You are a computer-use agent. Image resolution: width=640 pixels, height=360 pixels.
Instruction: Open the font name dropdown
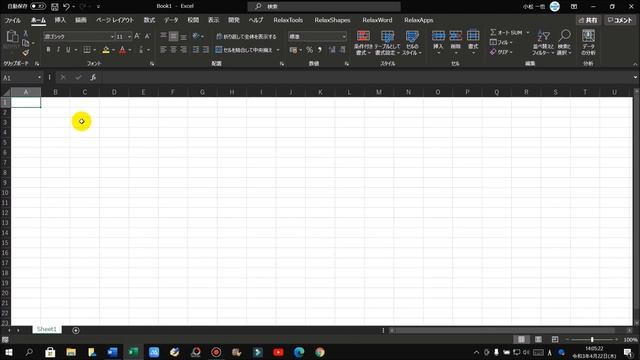click(x=112, y=37)
